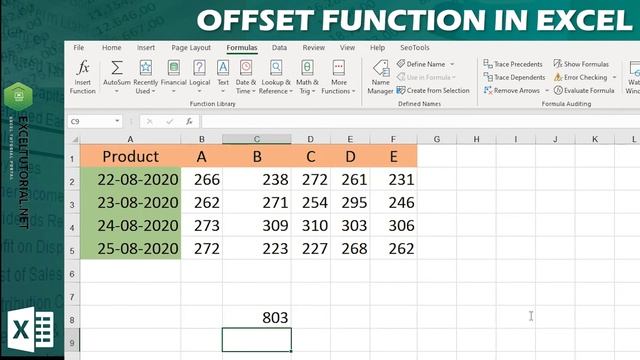
Task: Click the Product header cell
Action: pos(131,156)
